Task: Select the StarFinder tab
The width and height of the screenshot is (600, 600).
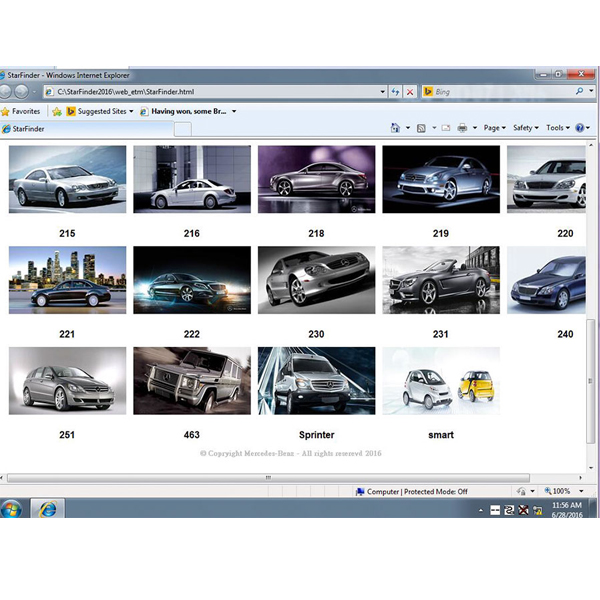Action: click(x=87, y=129)
